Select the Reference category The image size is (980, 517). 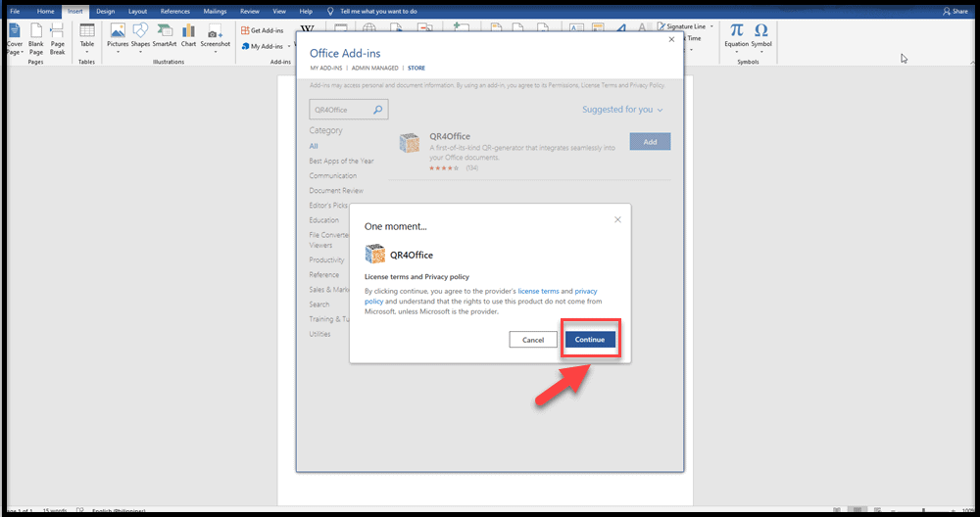click(324, 275)
